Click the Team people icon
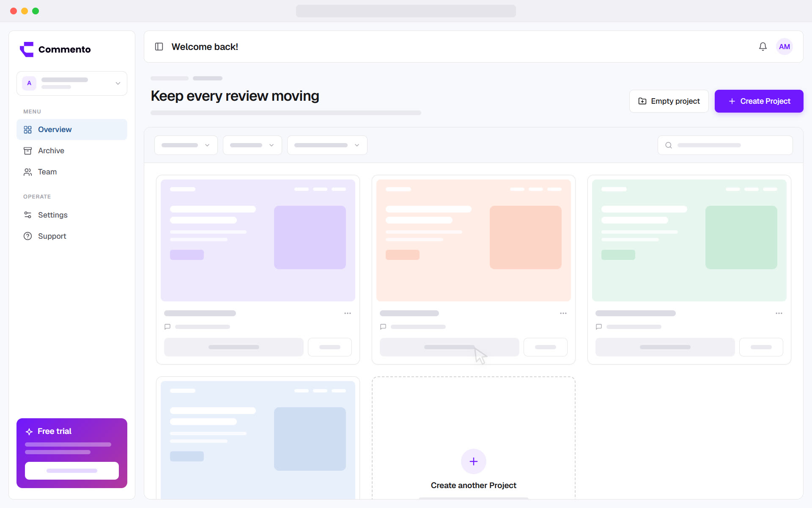Viewport: 812px width, 508px height. (28, 172)
